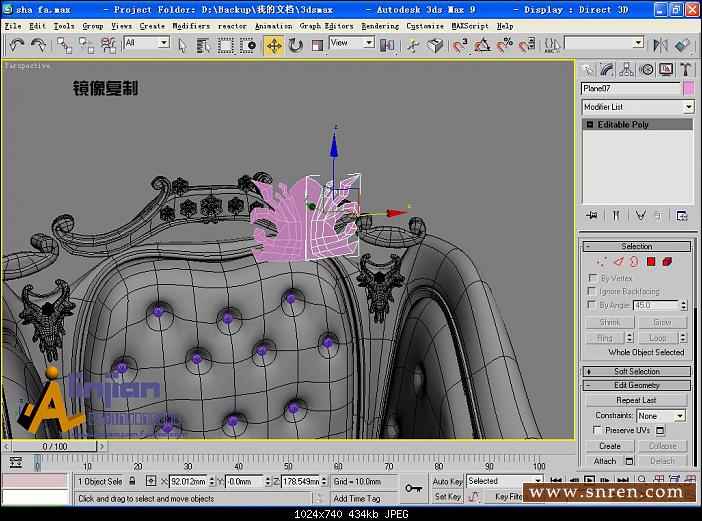This screenshot has height=521, width=702.
Task: Toggle Ignore Backfacing checkbox
Action: 593,291
